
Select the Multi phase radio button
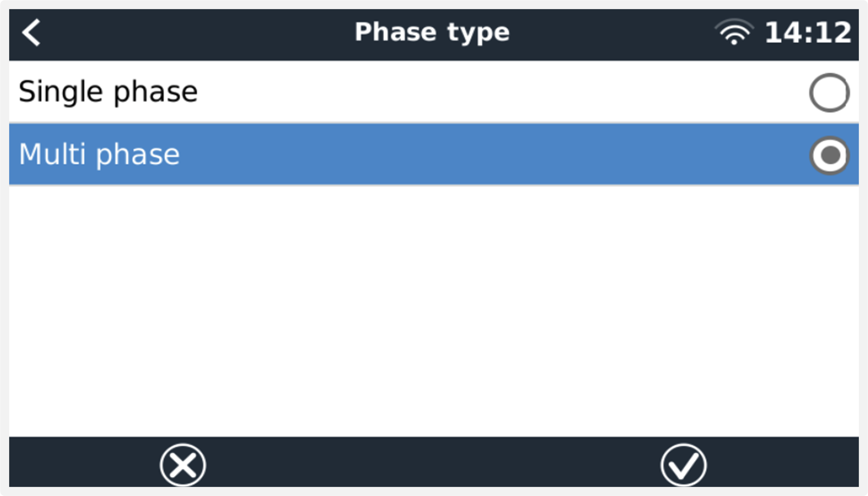(x=830, y=155)
